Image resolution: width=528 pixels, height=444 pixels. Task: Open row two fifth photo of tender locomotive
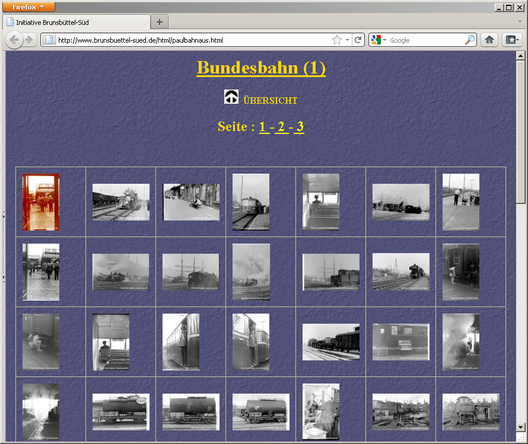pyautogui.click(x=331, y=272)
